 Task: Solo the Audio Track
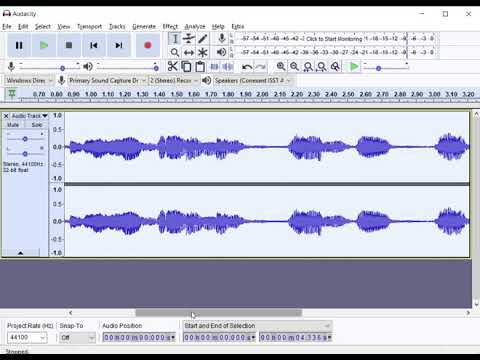[37, 125]
